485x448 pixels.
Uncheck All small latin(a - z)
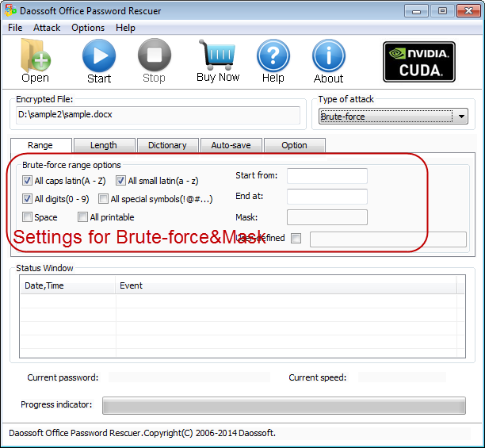[120, 180]
